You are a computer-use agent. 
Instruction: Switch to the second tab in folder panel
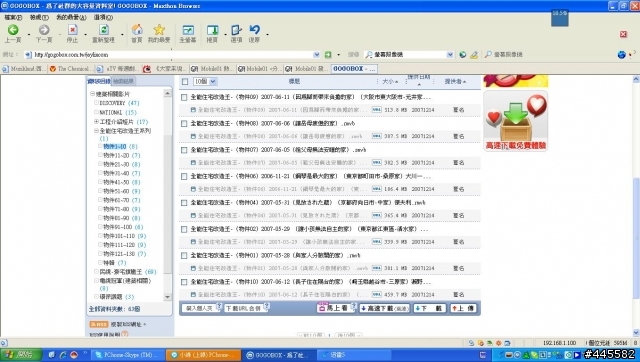coord(123,81)
